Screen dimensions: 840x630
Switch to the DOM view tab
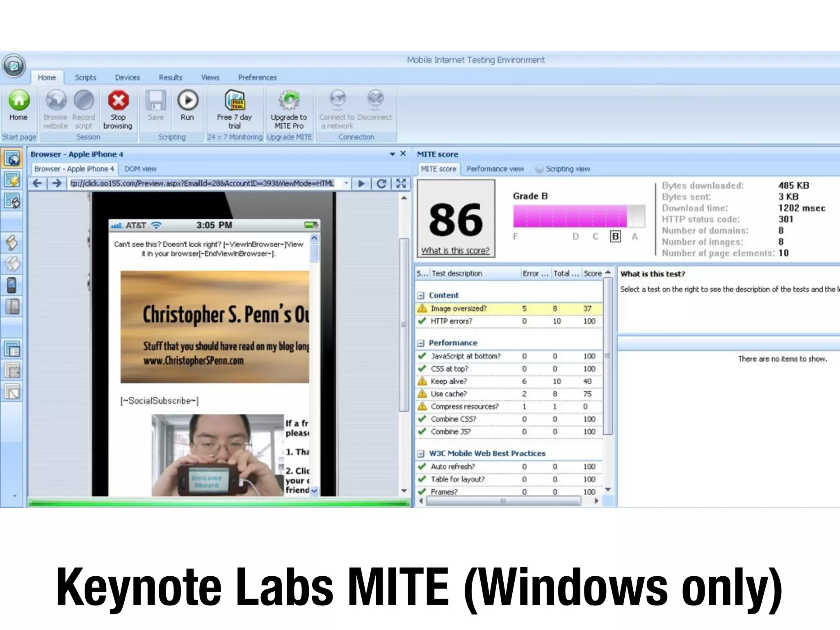pyautogui.click(x=141, y=169)
